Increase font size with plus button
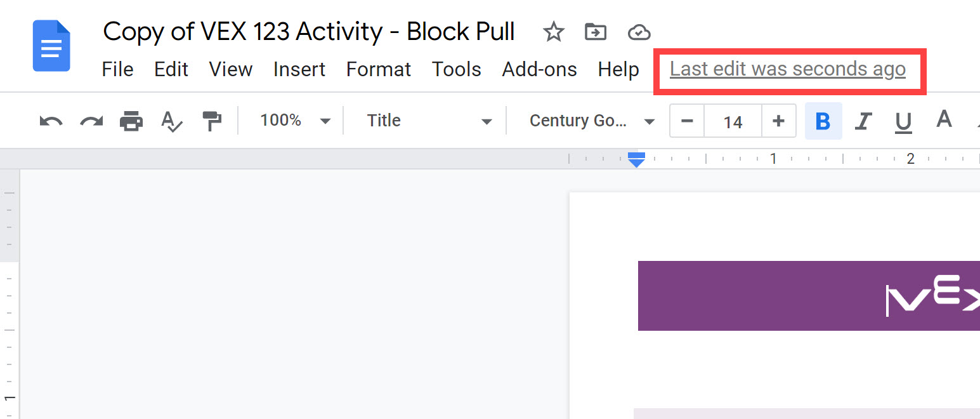This screenshot has width=980, height=419. [778, 121]
